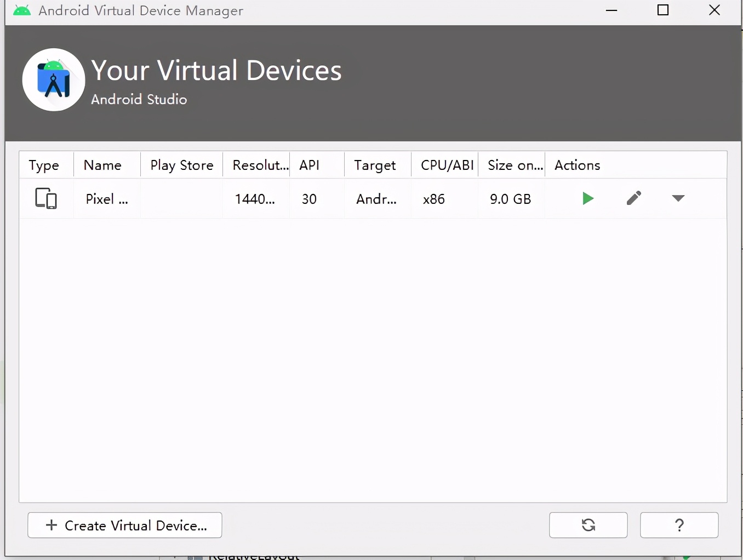Open the AVD Manager help
Image resolution: width=743 pixels, height=560 pixels.
tap(679, 525)
